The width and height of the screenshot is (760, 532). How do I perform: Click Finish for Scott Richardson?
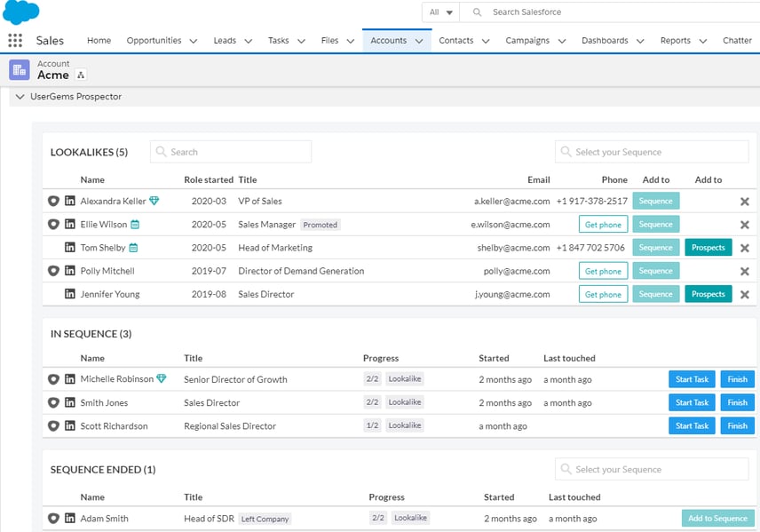tap(737, 425)
